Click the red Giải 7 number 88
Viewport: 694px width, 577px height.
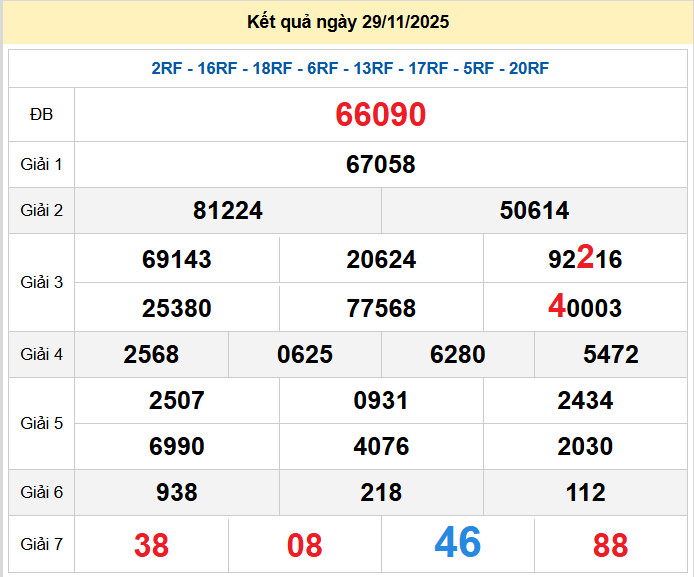tap(610, 545)
